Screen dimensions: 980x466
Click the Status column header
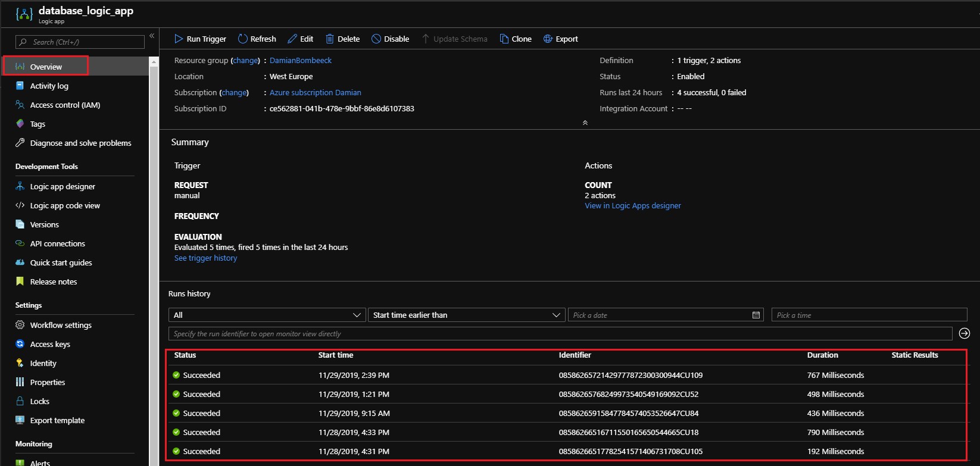click(185, 355)
